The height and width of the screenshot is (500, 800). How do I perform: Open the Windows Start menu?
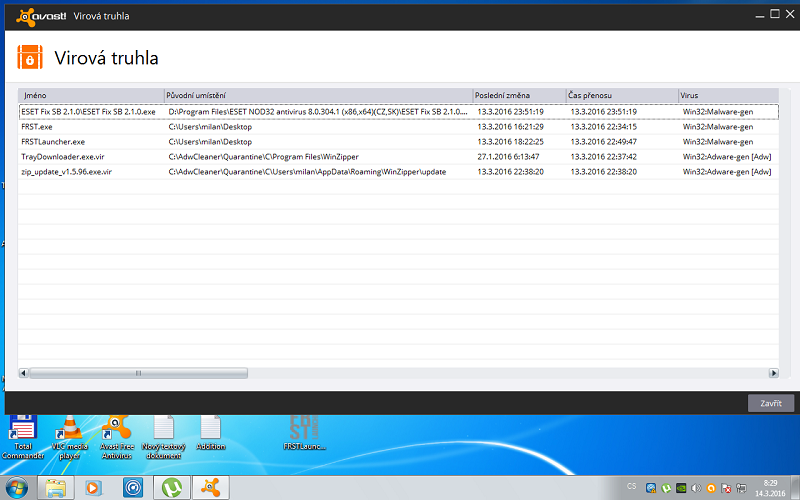[x=17, y=487]
